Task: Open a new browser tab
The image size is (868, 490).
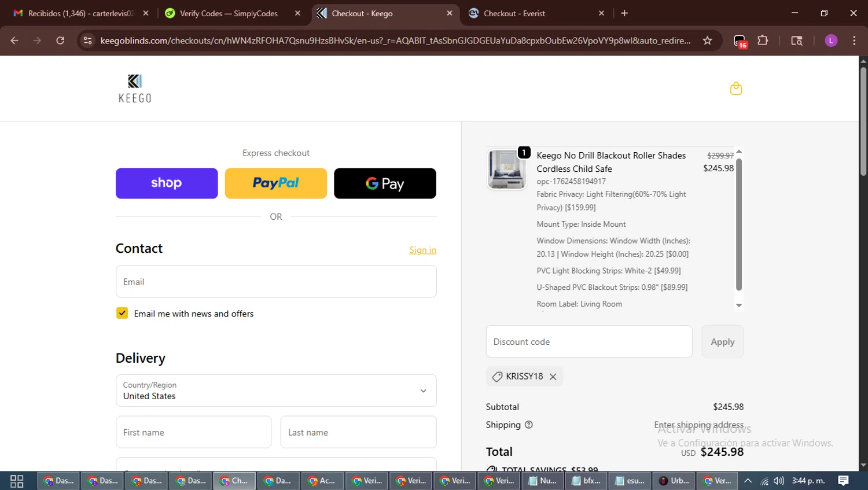Action: point(624,13)
